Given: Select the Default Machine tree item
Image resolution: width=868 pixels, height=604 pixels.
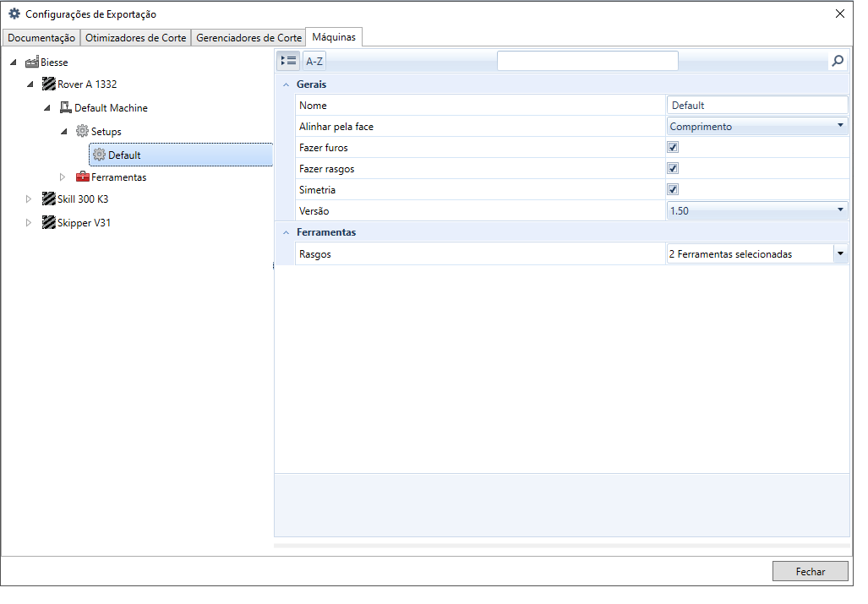Looking at the screenshot, I should point(112,108).
